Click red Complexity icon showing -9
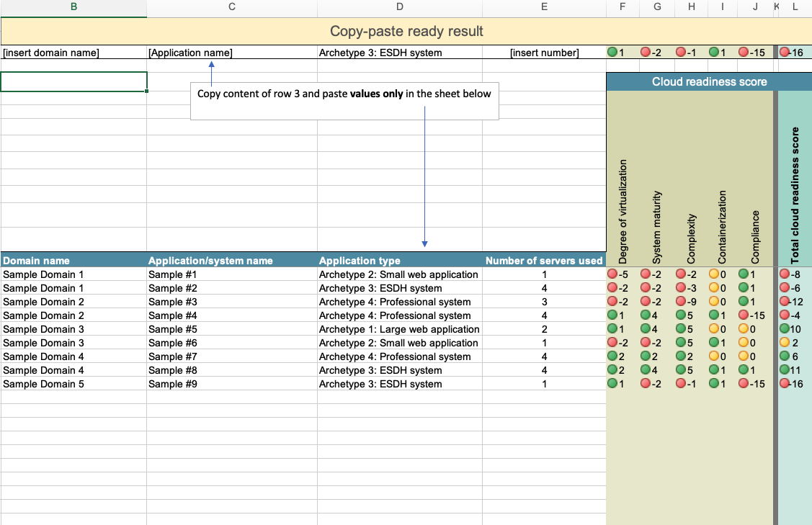Screen dimensions: 812x525 point(681,302)
